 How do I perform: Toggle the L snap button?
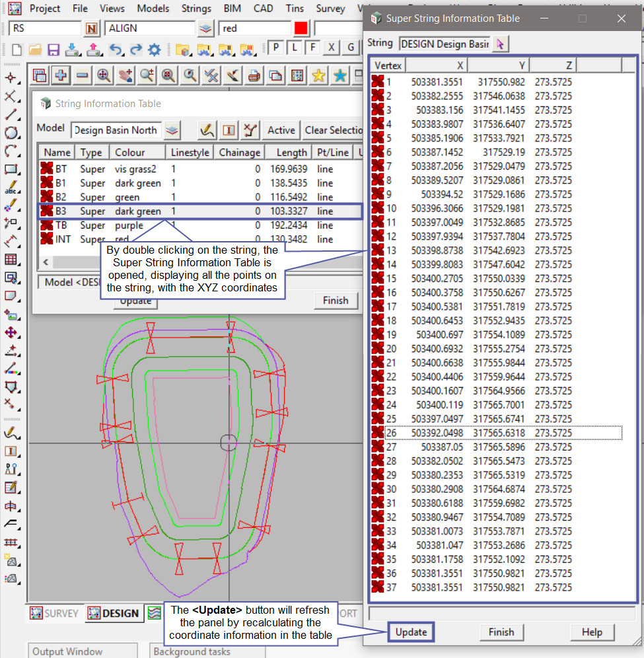[294, 48]
